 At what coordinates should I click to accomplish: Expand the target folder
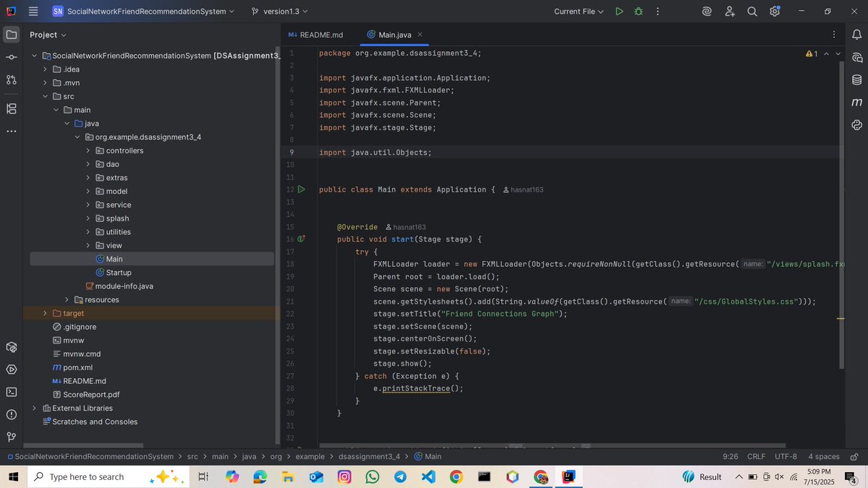click(46, 313)
